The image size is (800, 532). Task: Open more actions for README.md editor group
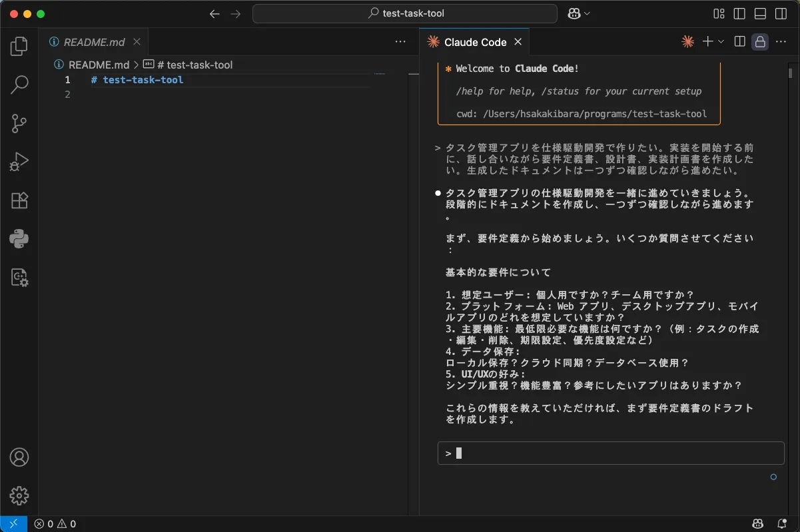(400, 42)
